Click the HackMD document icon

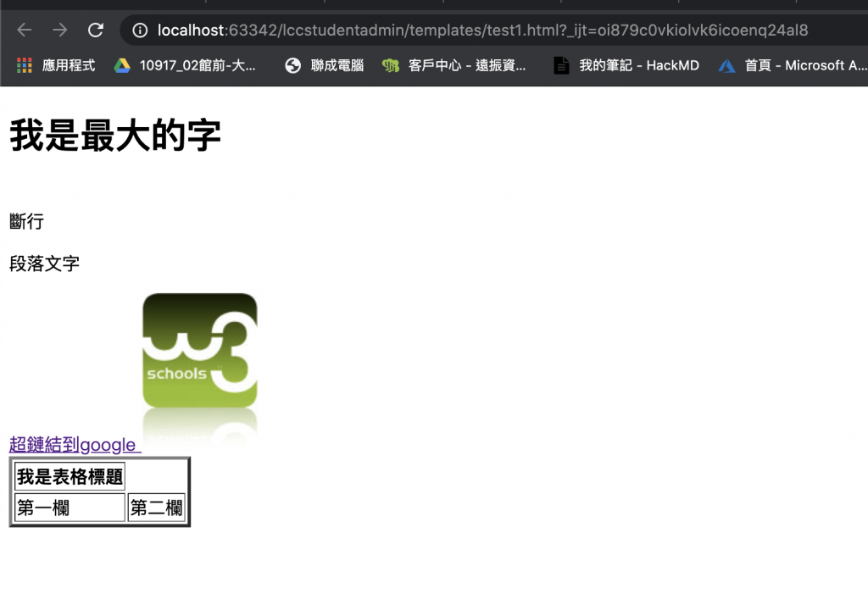[561, 65]
